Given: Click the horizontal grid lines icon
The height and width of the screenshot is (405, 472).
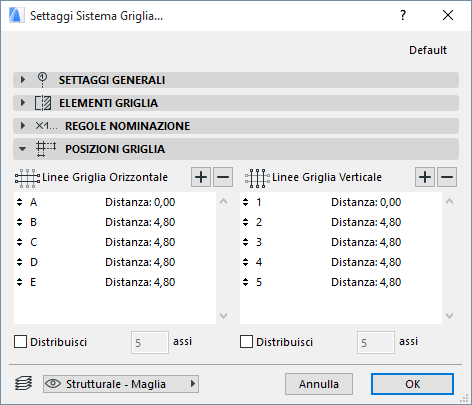Looking at the screenshot, I should (x=27, y=178).
